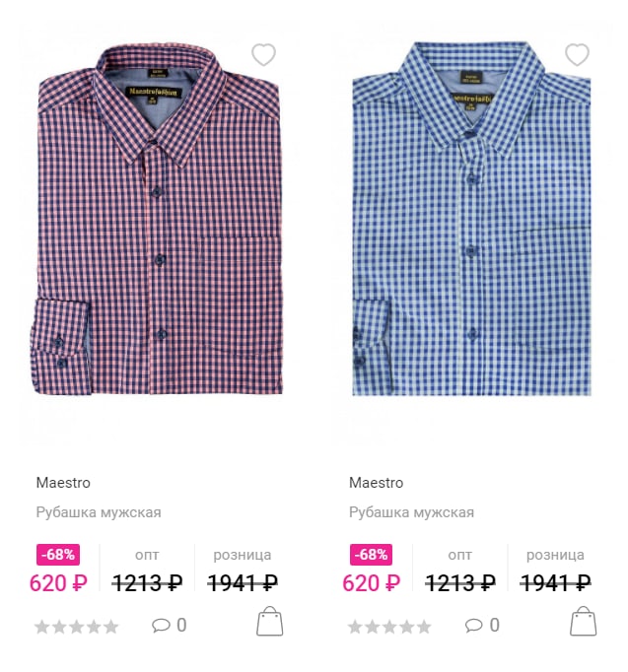Viewport: 628px width, 672px height.
Task: Open the Maestro brand link under the blue shirt
Action: coord(376,483)
